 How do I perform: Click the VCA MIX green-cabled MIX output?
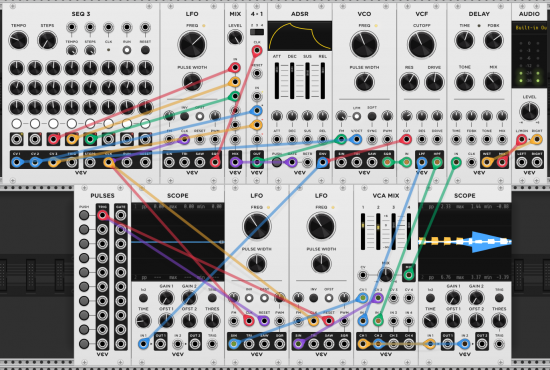409,275
